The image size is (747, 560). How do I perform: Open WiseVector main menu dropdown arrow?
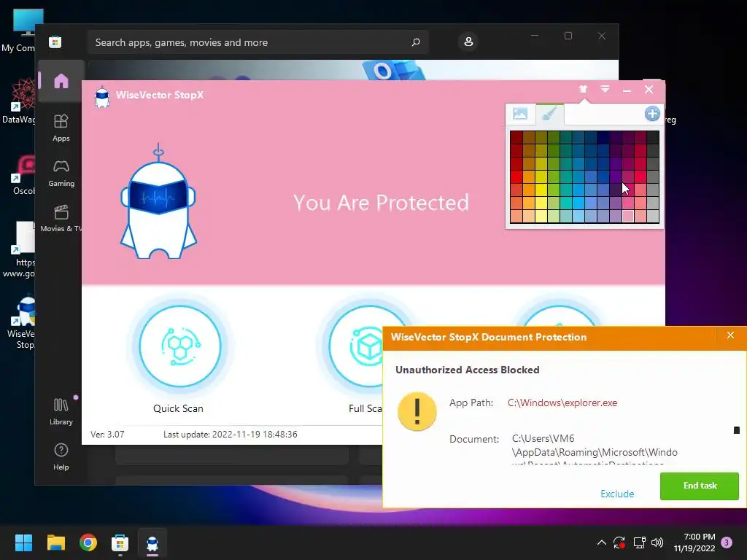point(605,89)
